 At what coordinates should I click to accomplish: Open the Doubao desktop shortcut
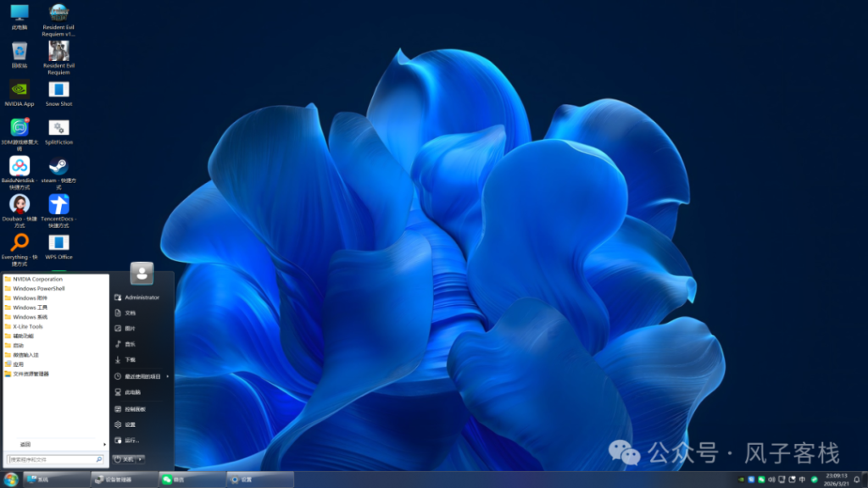pos(19,205)
